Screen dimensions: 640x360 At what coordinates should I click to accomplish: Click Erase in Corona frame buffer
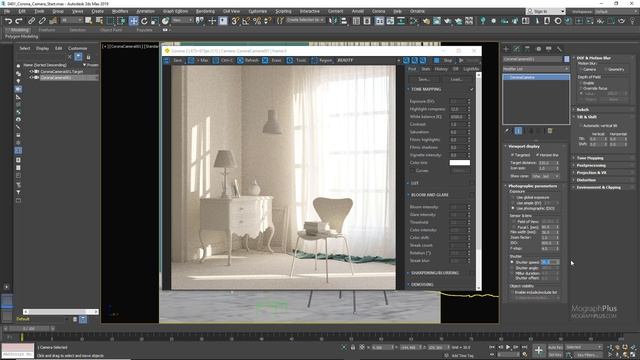272,60
